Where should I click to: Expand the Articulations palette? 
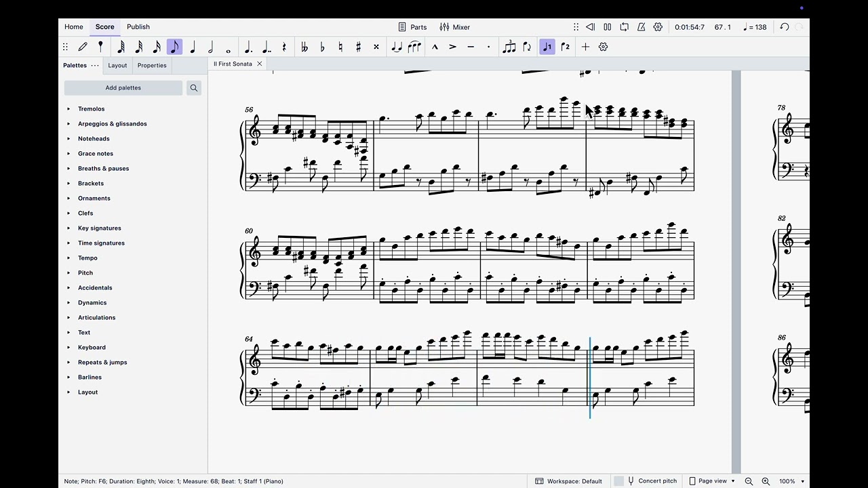(68, 317)
